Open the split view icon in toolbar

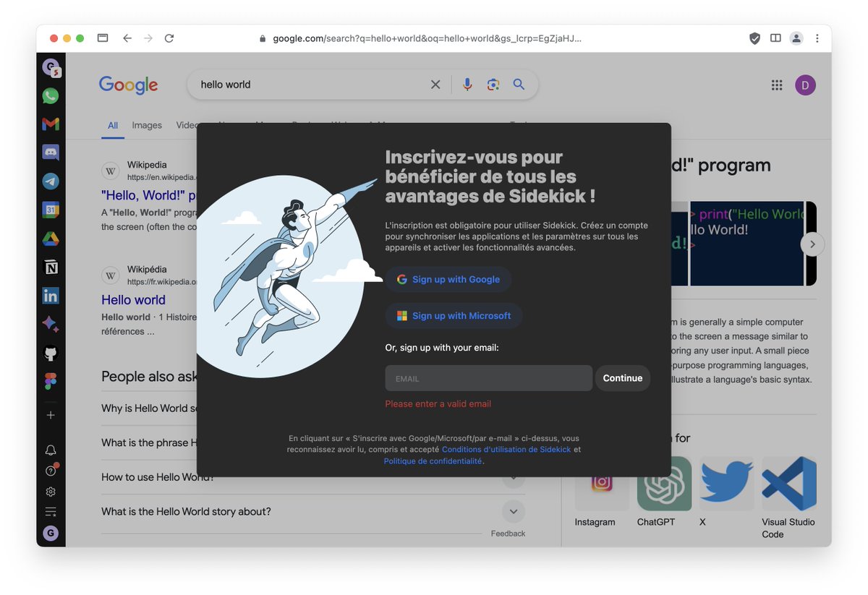[775, 38]
